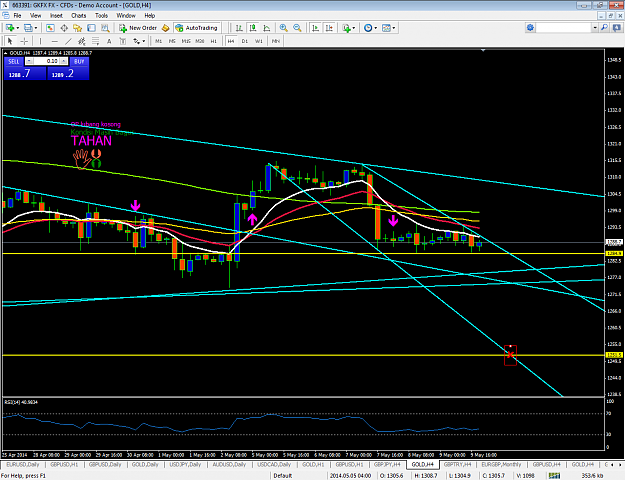Switch timeframe to W1
Screen dimensions: 625x480
click(x=259, y=41)
